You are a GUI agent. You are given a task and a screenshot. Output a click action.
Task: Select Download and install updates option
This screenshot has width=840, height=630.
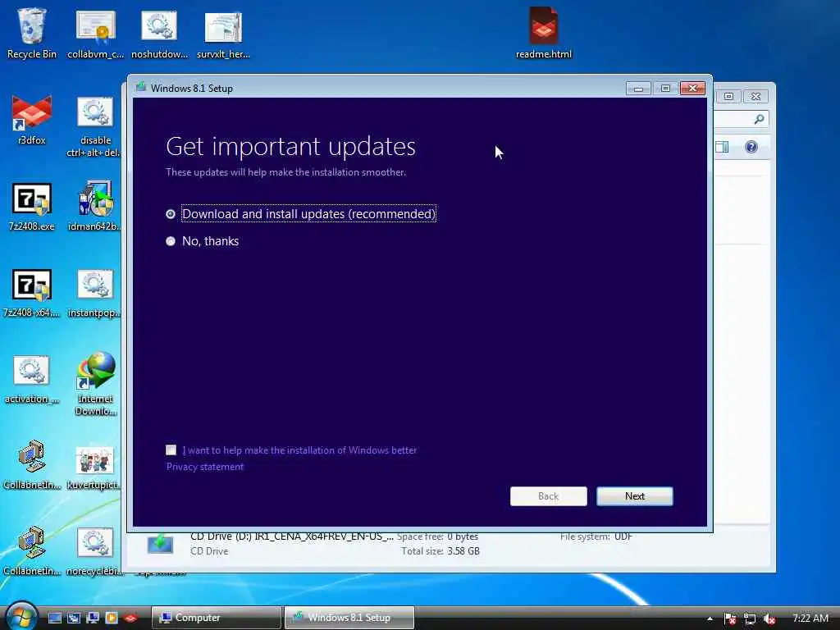[x=302, y=214]
